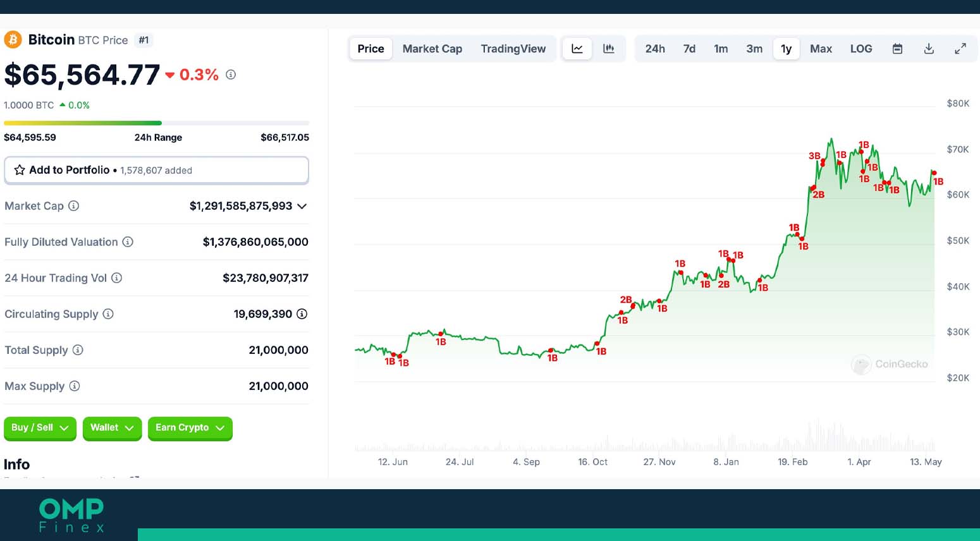980x541 pixels.
Task: Select the TradingView tab
Action: [x=513, y=49]
